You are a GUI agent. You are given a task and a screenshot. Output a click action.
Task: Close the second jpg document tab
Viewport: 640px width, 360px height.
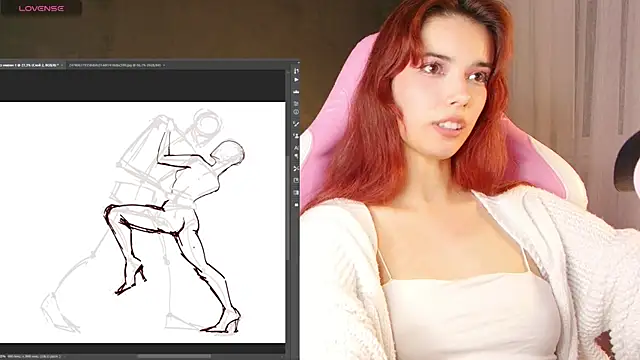[x=164, y=65]
